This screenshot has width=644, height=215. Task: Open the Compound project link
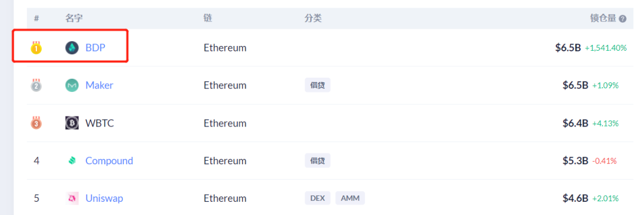pos(109,161)
